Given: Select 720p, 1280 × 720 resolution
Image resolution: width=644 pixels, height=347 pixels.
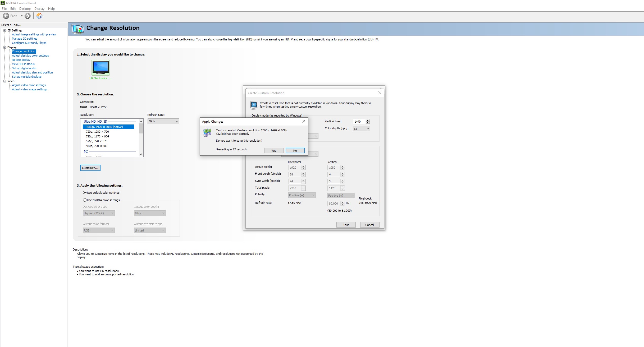Looking at the screenshot, I should point(97,132).
